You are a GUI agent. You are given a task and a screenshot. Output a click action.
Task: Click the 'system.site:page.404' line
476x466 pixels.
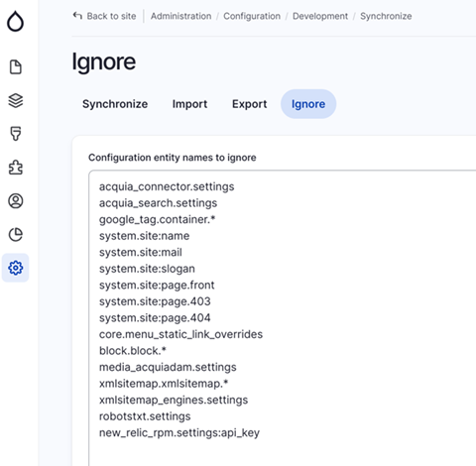[x=155, y=318]
